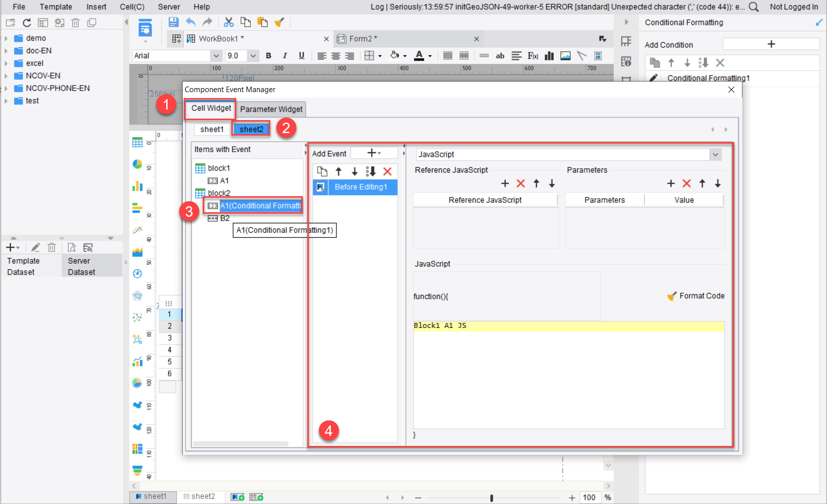827x504 pixels.
Task: Close the Component Event Manager dialog
Action: [x=731, y=90]
